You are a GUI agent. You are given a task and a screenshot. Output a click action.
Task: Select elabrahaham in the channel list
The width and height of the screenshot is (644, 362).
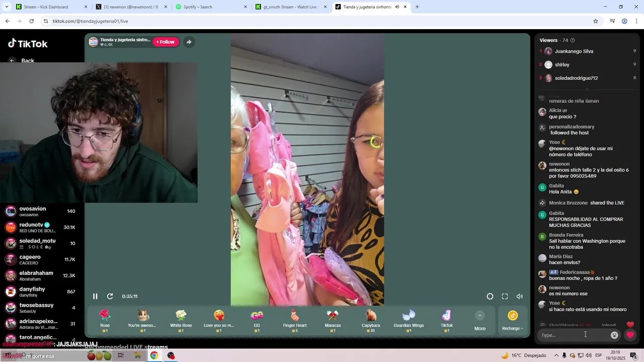tap(40, 276)
